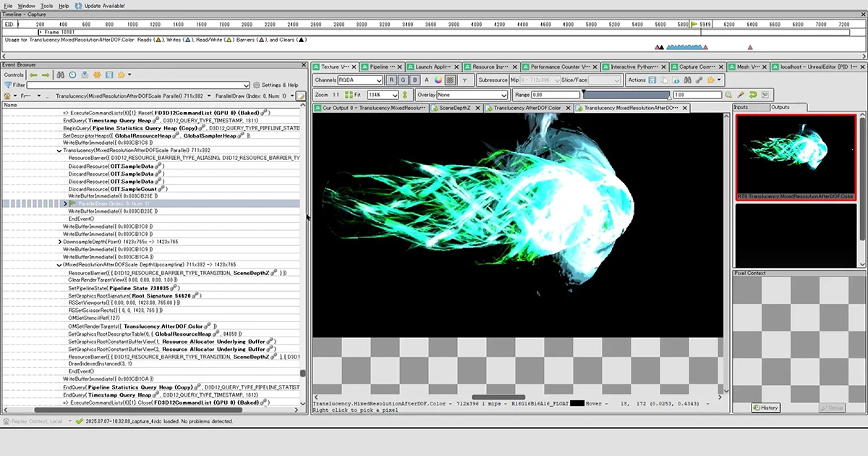Click the save texture icon under Actions
The width and height of the screenshot is (868, 456).
coord(653,81)
